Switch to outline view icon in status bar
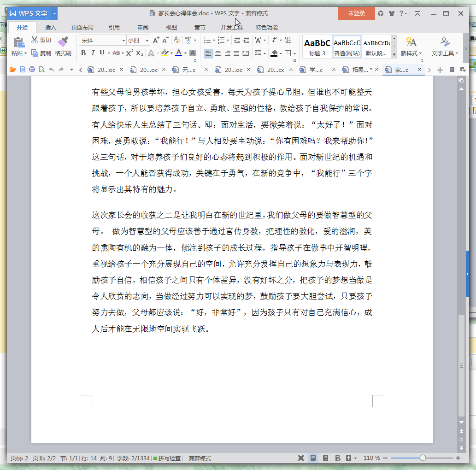The width and height of the screenshot is (476, 470). (325, 458)
